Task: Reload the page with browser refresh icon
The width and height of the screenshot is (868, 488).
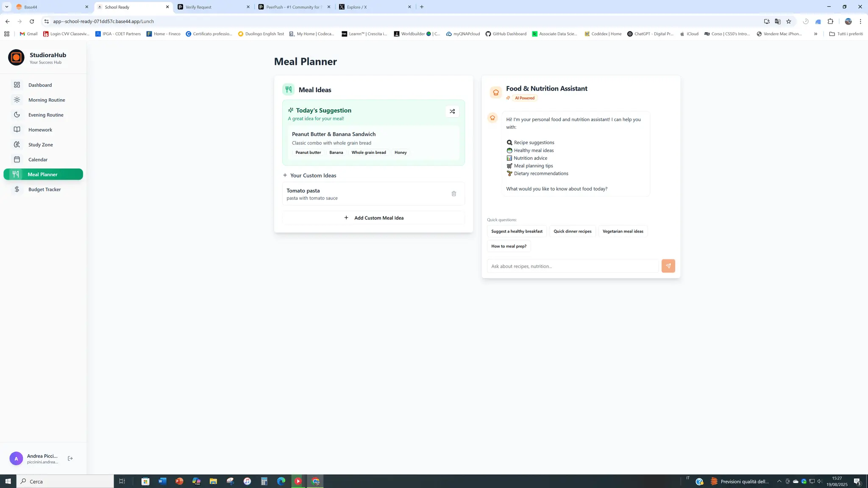Action: coord(32,21)
